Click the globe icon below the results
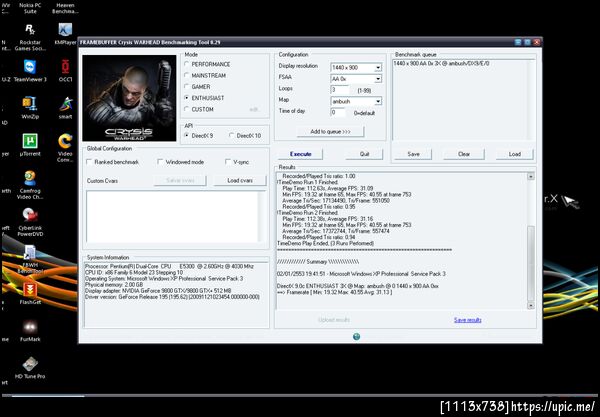The width and height of the screenshot is (600, 417). (x=356, y=336)
